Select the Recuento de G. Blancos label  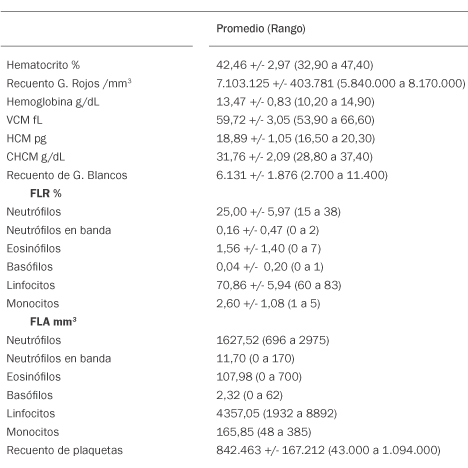(67, 175)
